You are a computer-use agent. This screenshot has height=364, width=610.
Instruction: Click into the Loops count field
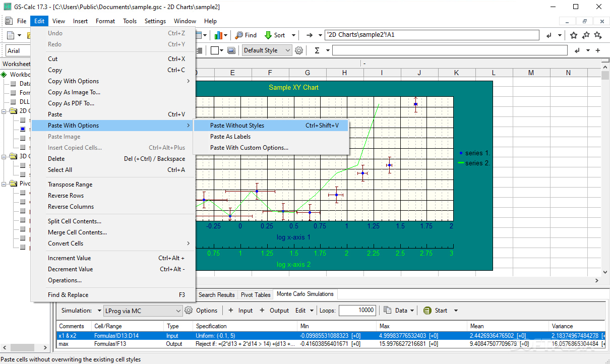click(x=357, y=311)
